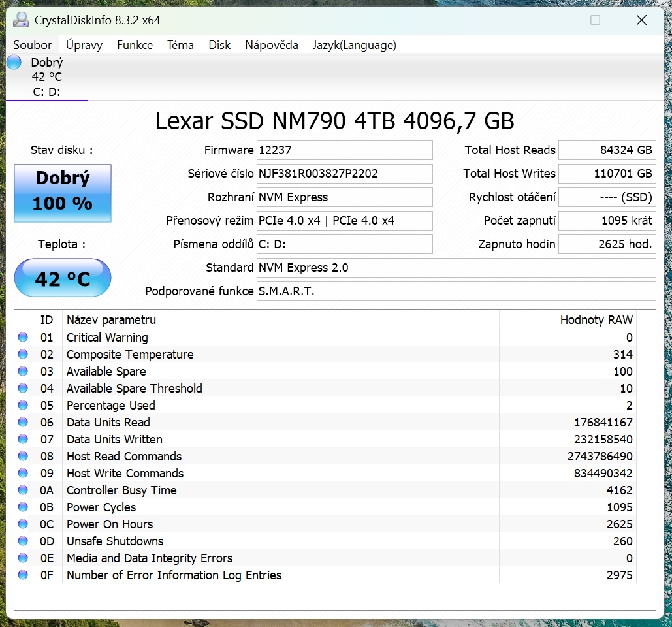
Task: Open the Soubor menu
Action: (32, 45)
